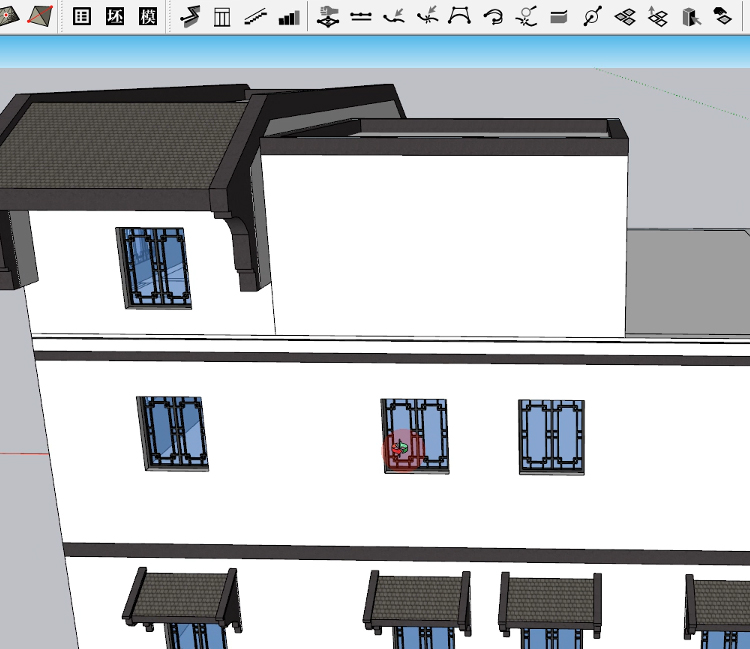Click the arch-shaped curve tool icon

[x=459, y=16]
